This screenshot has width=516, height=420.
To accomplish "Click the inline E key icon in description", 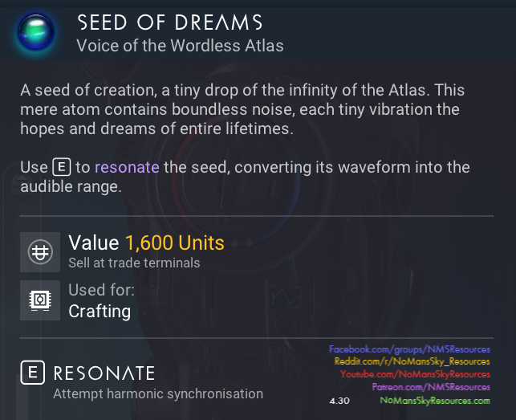I will [x=61, y=168].
